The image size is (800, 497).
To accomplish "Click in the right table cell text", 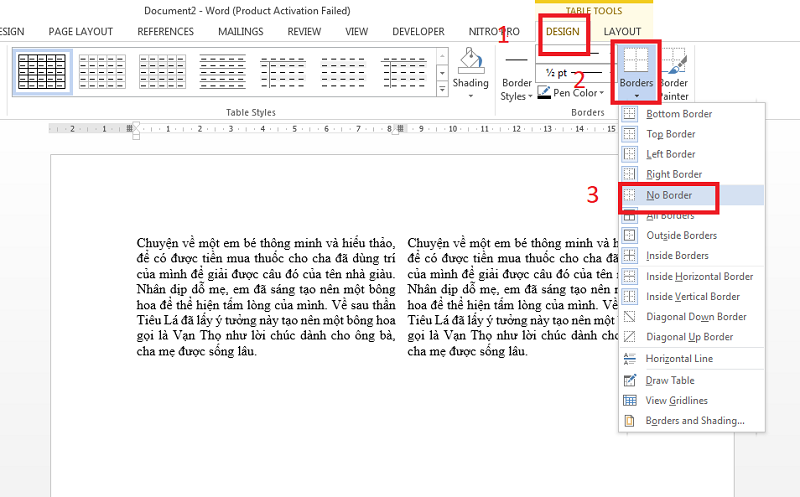I will tap(512, 297).
